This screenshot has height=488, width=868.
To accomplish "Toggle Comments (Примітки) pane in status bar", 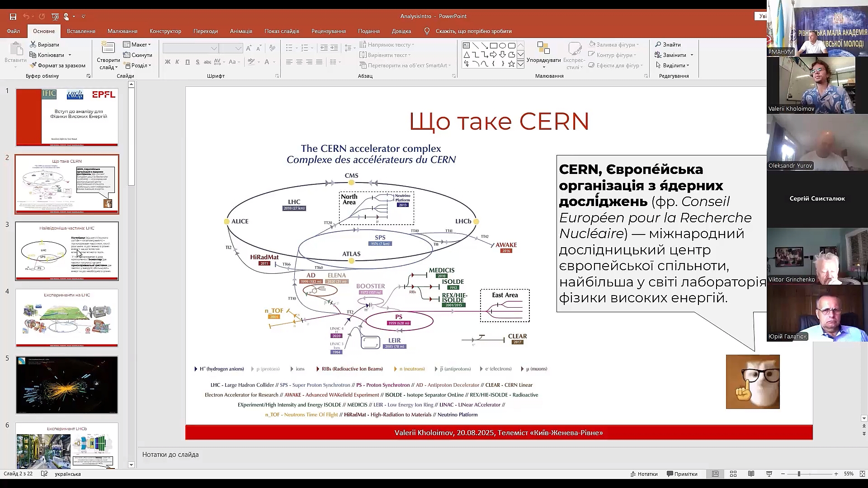I will coord(682,474).
